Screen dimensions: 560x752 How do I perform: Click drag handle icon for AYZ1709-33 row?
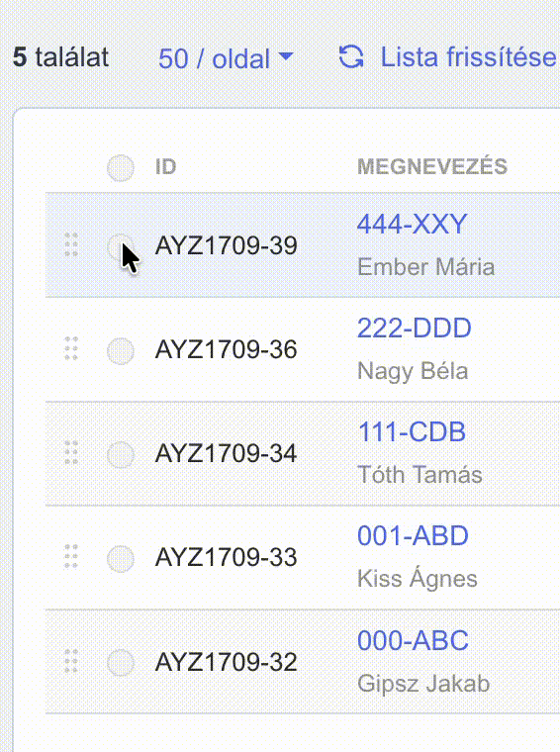click(x=71, y=557)
